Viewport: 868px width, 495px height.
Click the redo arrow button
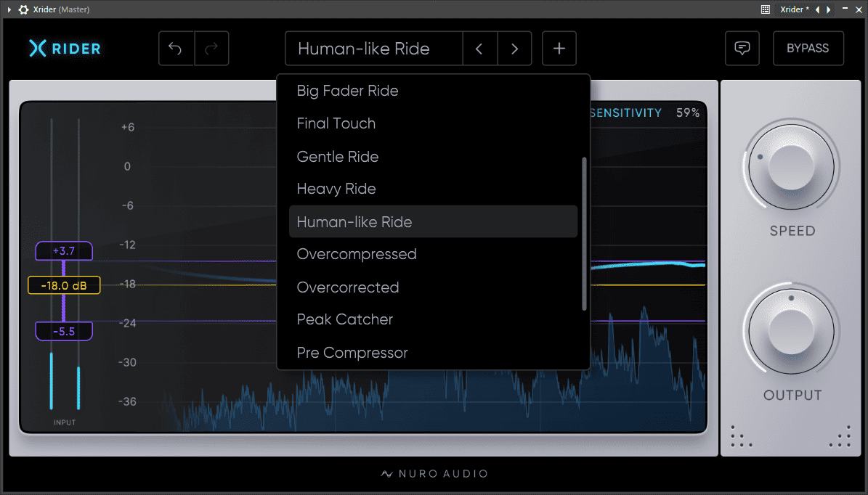(211, 49)
